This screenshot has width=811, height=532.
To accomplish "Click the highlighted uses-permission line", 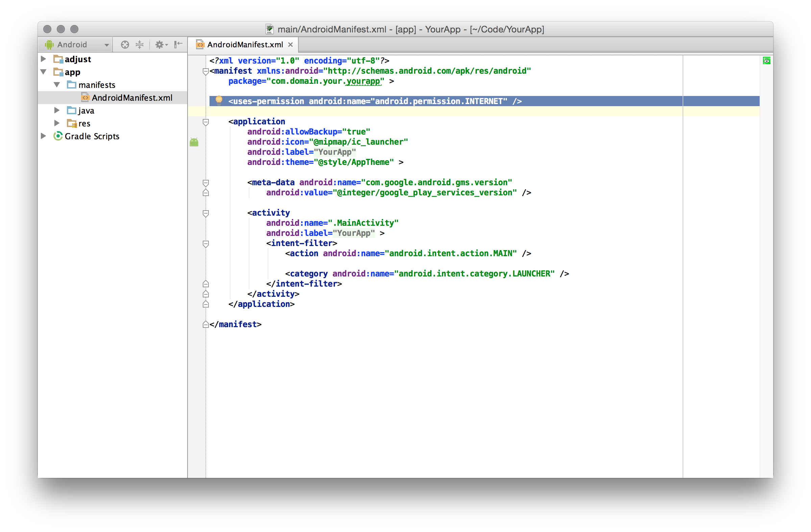I will pyautogui.click(x=375, y=101).
